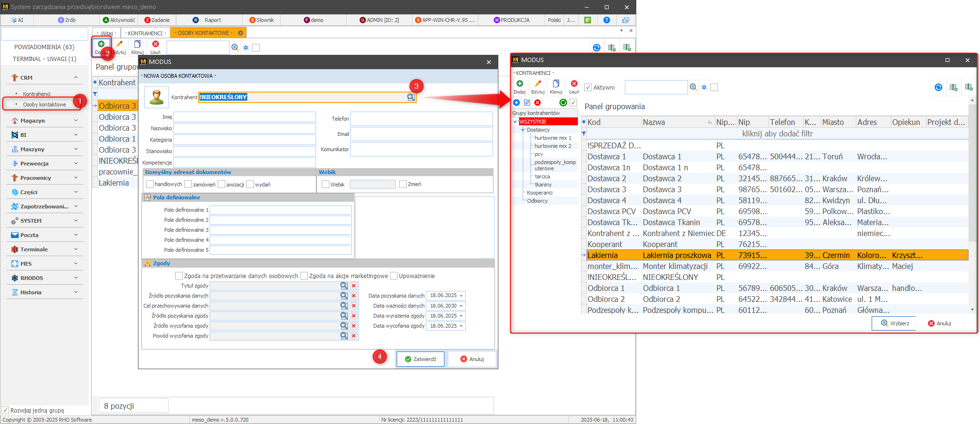Toggle the Aktywni checkbox

588,88
